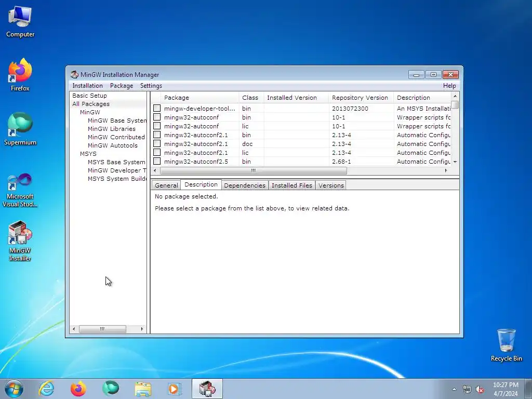Viewport: 532px width, 399px height.
Task: Show hidden system tray icons
Action: point(454,389)
